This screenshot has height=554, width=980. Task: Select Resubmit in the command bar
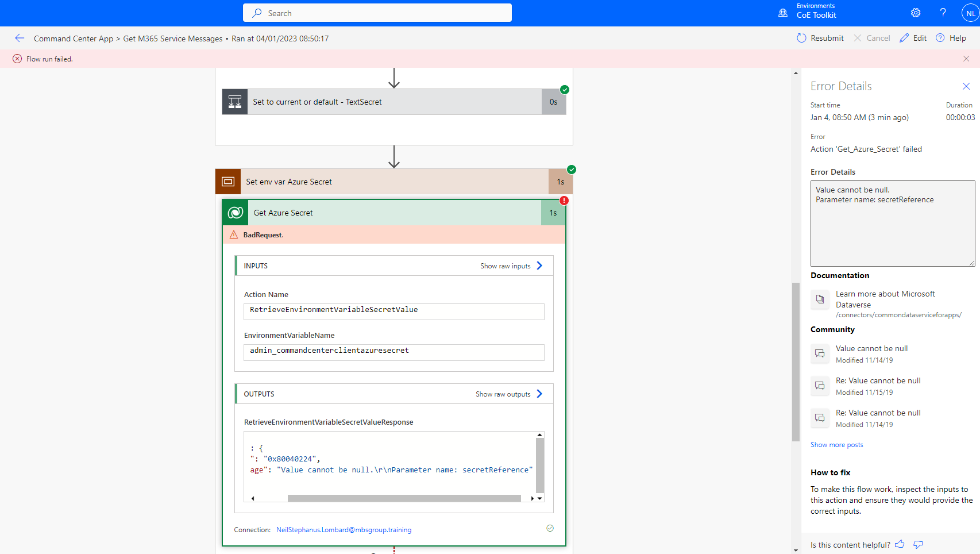point(820,38)
